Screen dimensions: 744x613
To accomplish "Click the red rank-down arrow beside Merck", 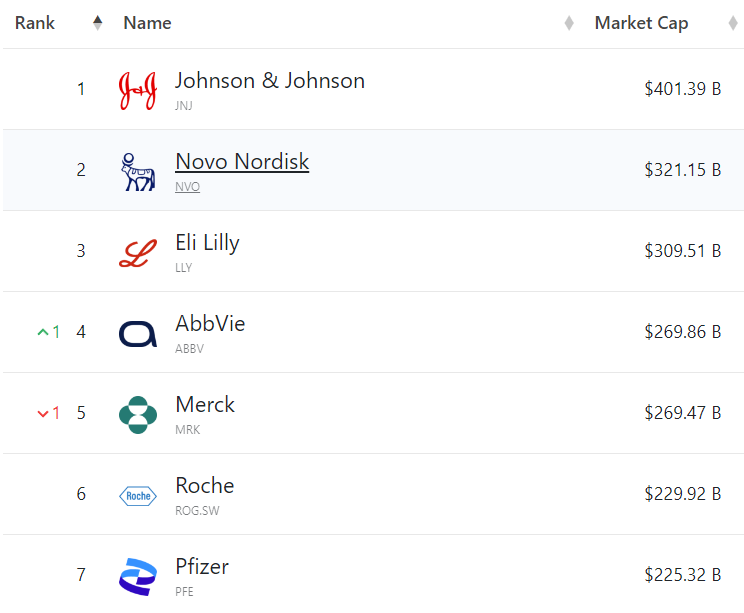I will [x=43, y=413].
